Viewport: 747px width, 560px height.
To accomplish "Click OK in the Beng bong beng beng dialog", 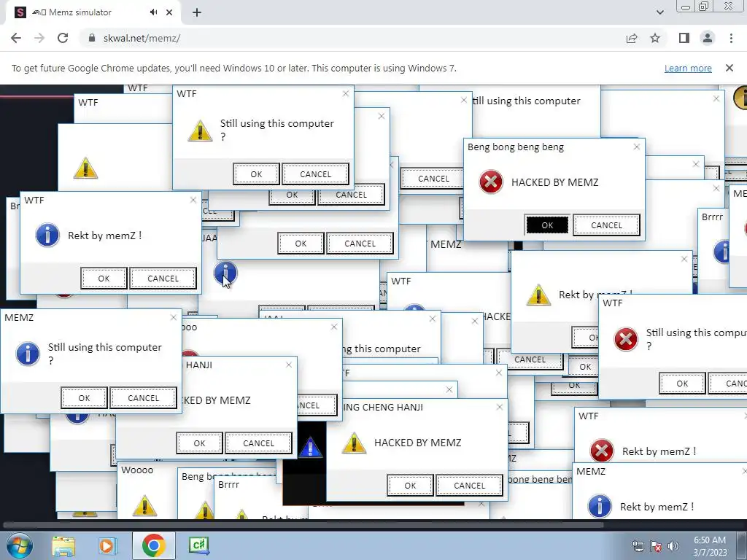I will [x=547, y=225].
